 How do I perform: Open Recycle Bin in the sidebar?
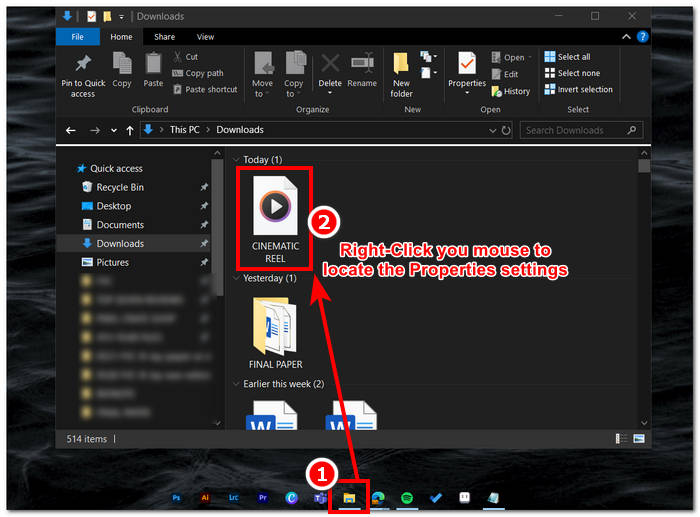point(120,187)
